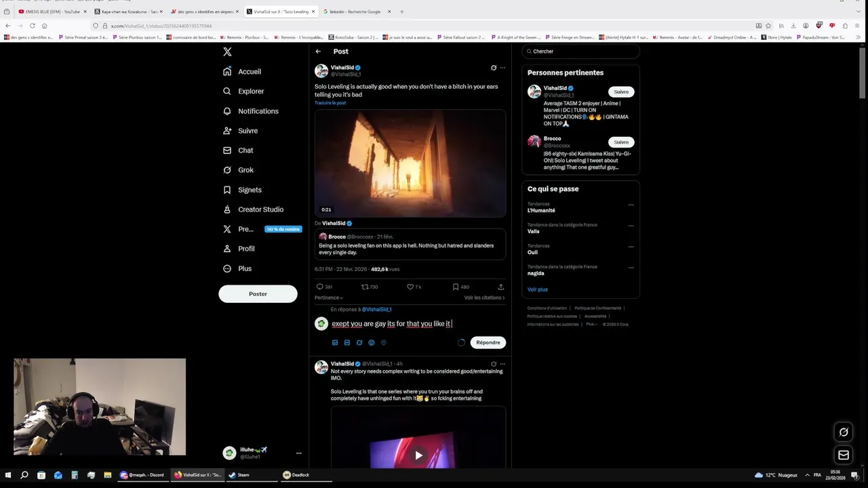
Task: Click the @VishalSid_1 reply mention link
Action: [376, 309]
